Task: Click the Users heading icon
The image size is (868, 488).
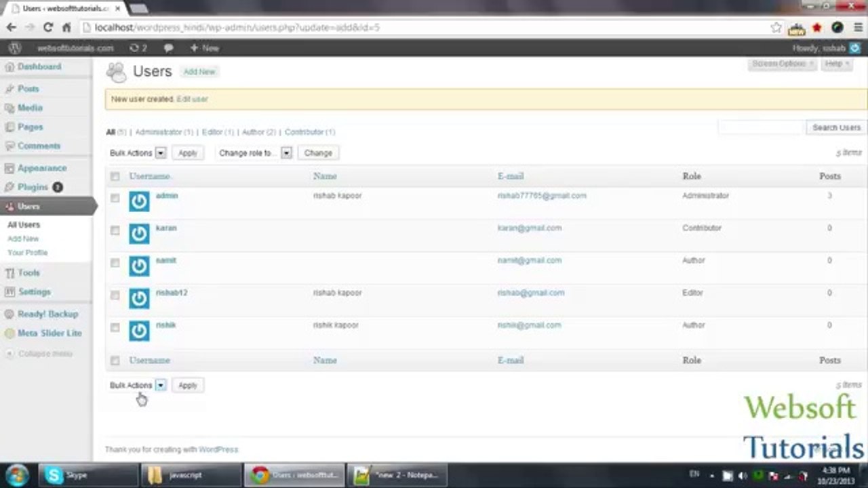Action: (117, 72)
